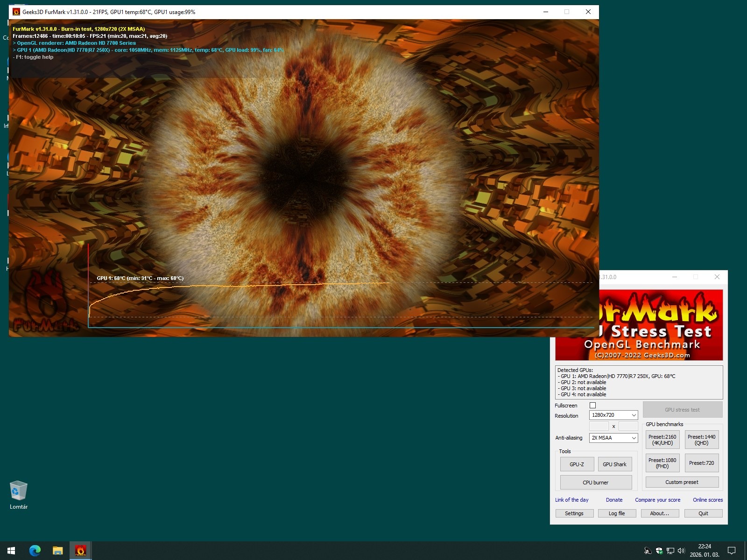Run the Preset:720 benchmark

click(x=702, y=463)
